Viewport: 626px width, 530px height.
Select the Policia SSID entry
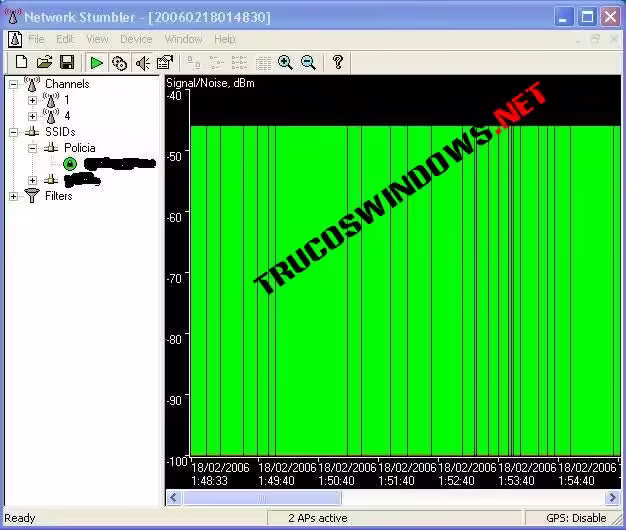point(80,148)
